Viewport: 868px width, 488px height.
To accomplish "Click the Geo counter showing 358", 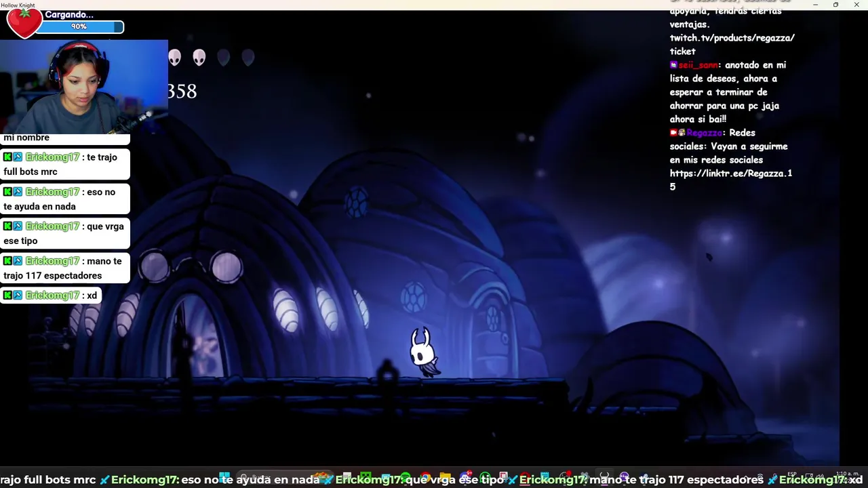I will point(182,91).
